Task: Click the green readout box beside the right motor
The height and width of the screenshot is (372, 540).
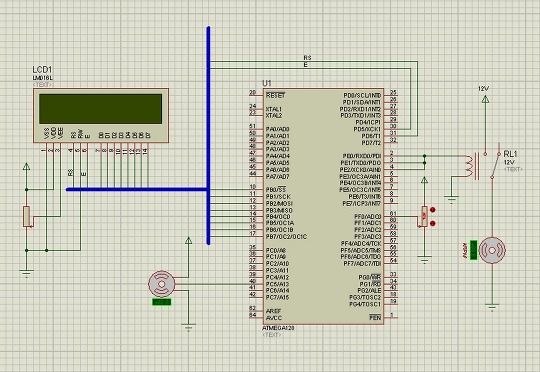Action: tap(474, 250)
